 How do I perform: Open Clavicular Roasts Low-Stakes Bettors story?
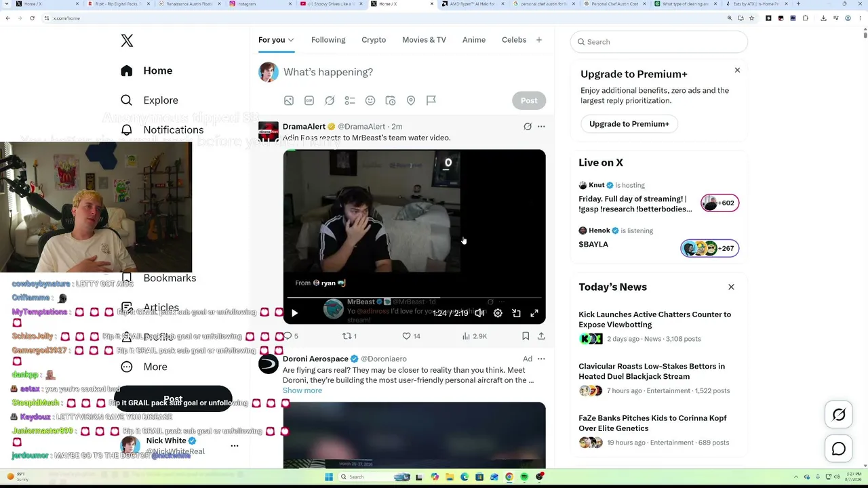pyautogui.click(x=652, y=371)
